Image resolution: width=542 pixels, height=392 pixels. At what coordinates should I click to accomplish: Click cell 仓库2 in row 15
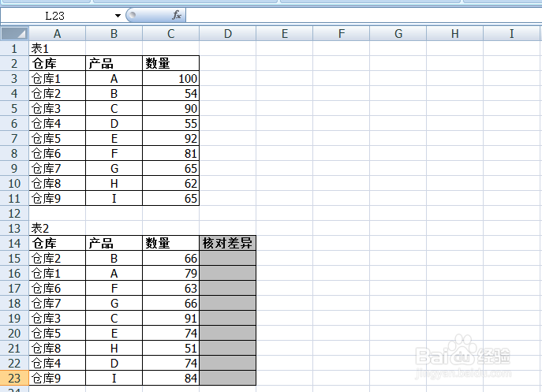[x=57, y=258]
